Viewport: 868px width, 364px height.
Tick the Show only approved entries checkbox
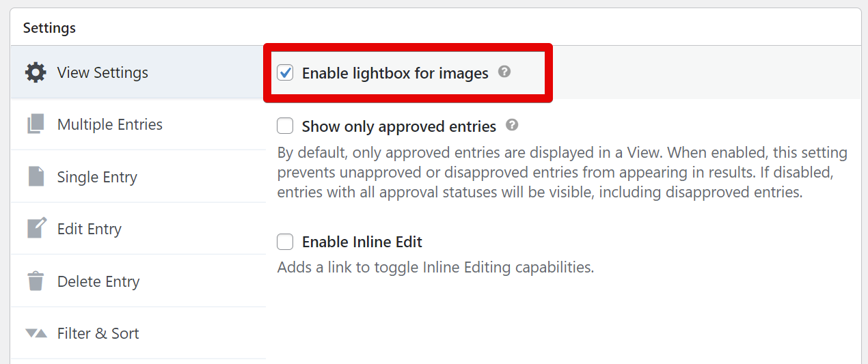pyautogui.click(x=285, y=126)
